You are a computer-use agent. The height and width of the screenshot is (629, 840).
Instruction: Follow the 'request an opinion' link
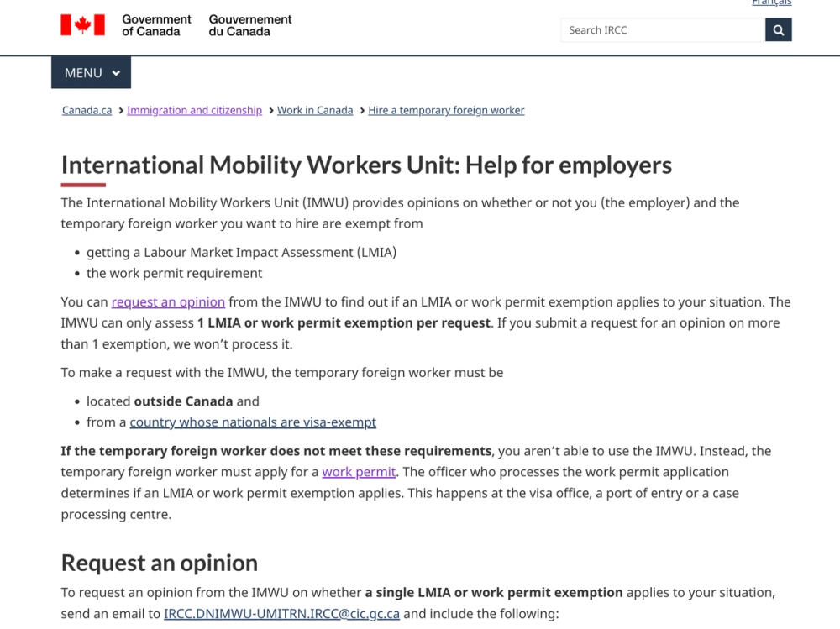[x=168, y=302]
